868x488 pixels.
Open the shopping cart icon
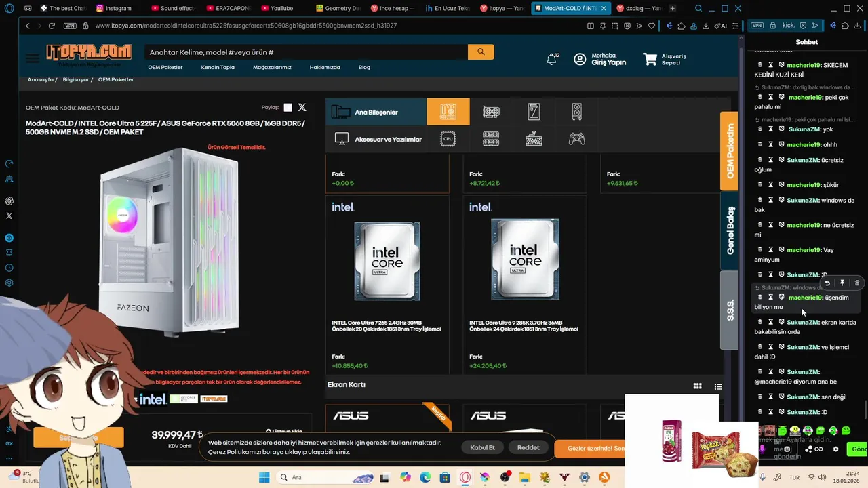coord(650,60)
